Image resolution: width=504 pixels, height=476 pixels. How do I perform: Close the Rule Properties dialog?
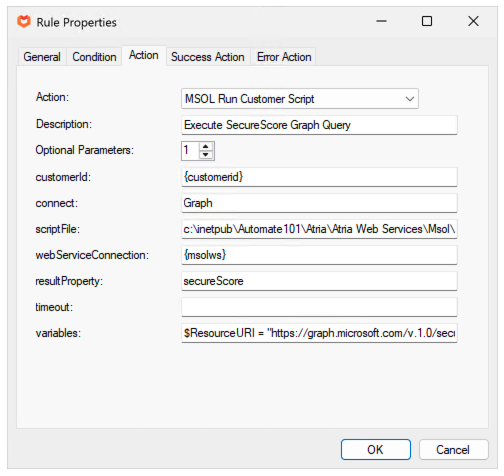[x=473, y=21]
